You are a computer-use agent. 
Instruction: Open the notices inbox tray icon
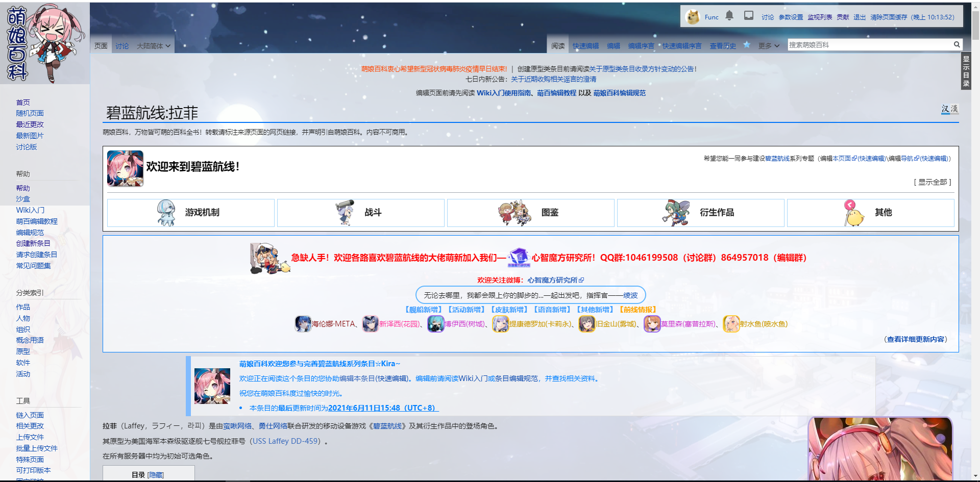pyautogui.click(x=748, y=16)
